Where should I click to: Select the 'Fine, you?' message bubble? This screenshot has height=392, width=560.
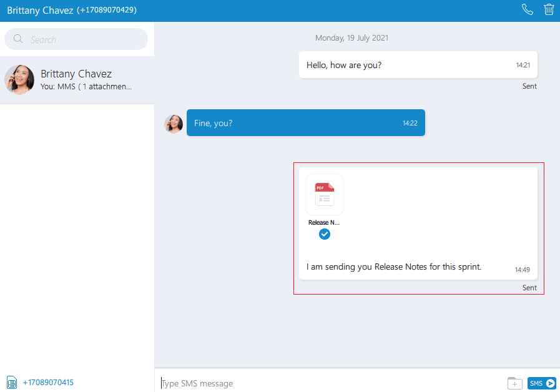(x=306, y=123)
